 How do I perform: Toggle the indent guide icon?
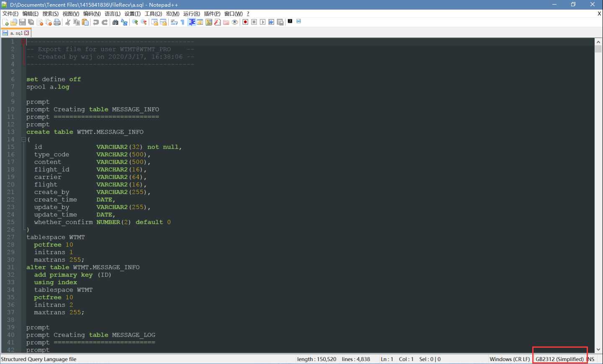[x=192, y=22]
